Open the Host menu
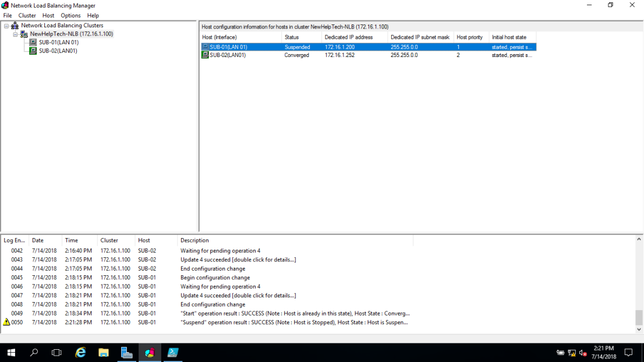The height and width of the screenshot is (362, 644). point(48,15)
